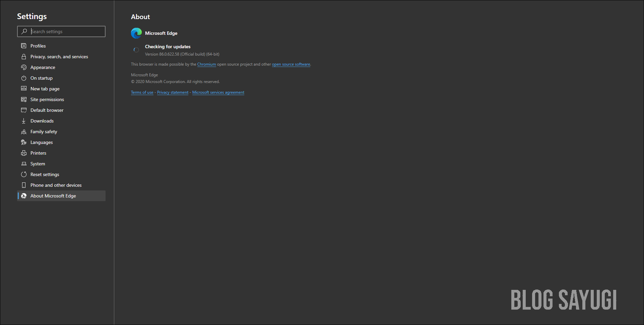The width and height of the screenshot is (644, 325).
Task: Click the Printers icon
Action: pyautogui.click(x=23, y=153)
